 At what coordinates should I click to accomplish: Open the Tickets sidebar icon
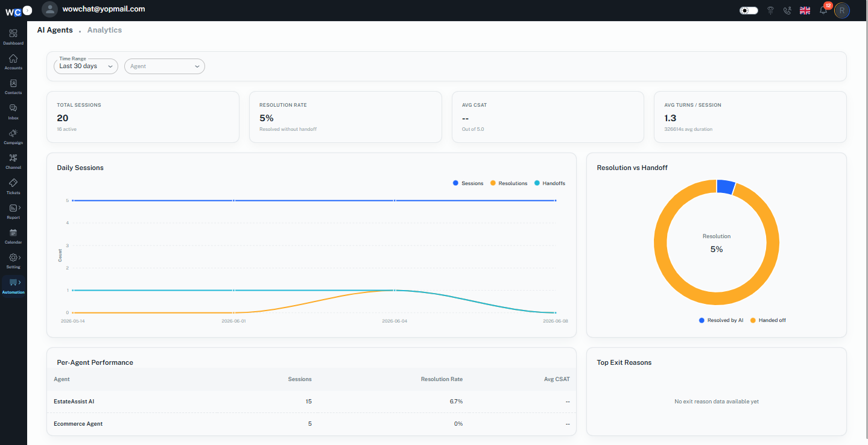coord(13,183)
